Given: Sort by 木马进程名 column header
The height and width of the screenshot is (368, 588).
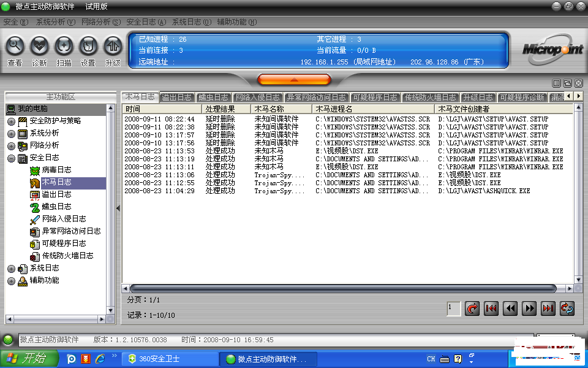Looking at the screenshot, I should click(x=374, y=109).
